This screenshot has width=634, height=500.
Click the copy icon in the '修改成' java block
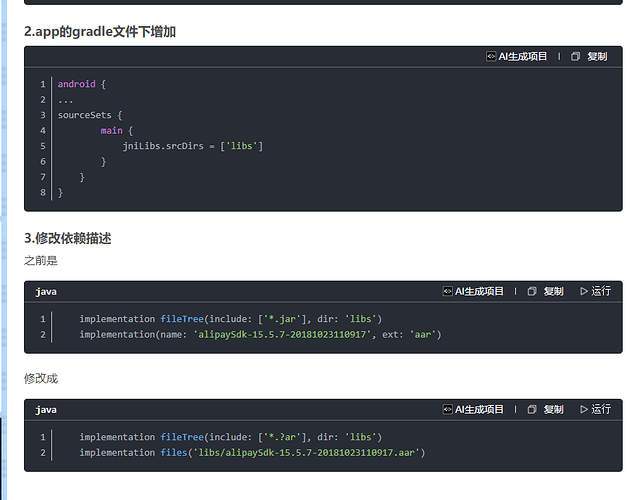[x=532, y=409]
